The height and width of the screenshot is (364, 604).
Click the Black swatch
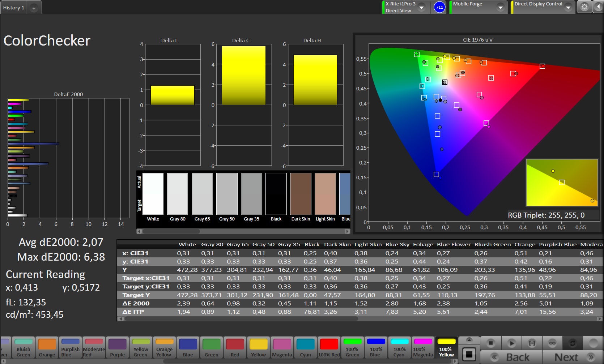[276, 194]
